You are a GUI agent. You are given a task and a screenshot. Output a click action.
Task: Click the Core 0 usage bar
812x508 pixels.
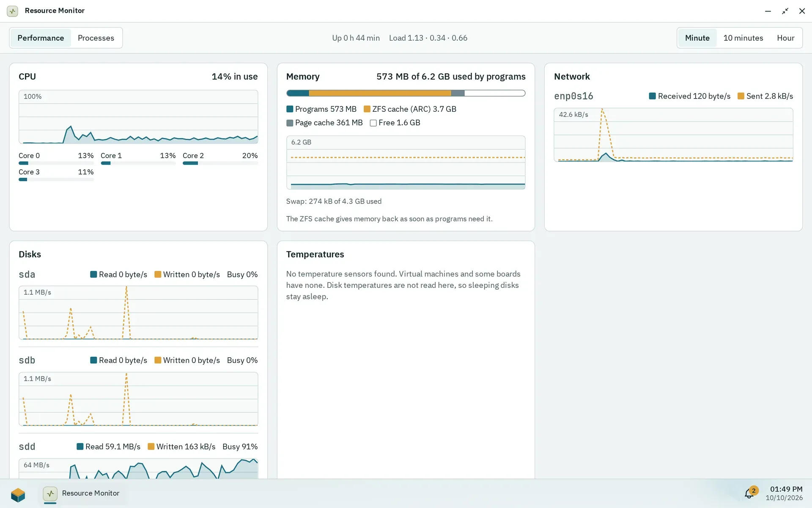click(56, 163)
